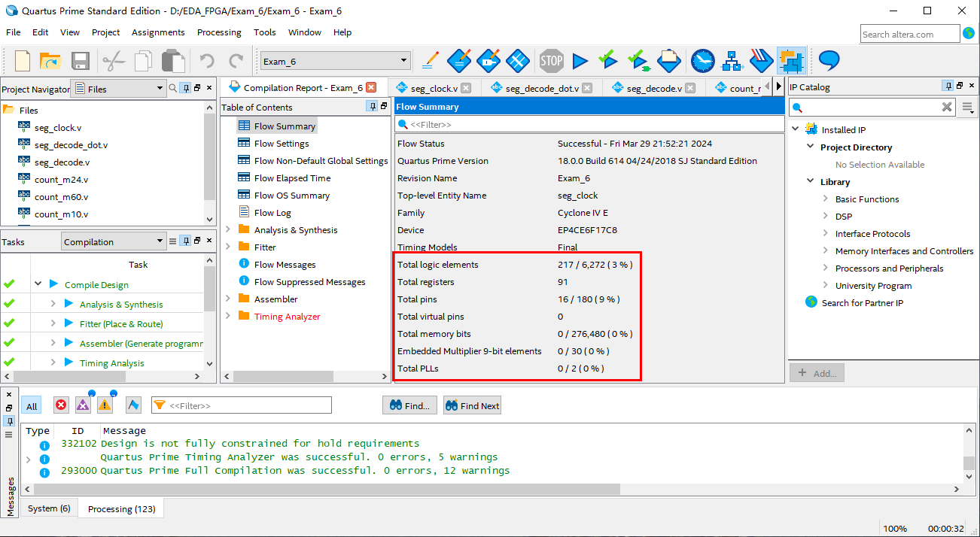Screen dimensions: 980x537
Task: Click the Find Next button
Action: click(x=472, y=405)
